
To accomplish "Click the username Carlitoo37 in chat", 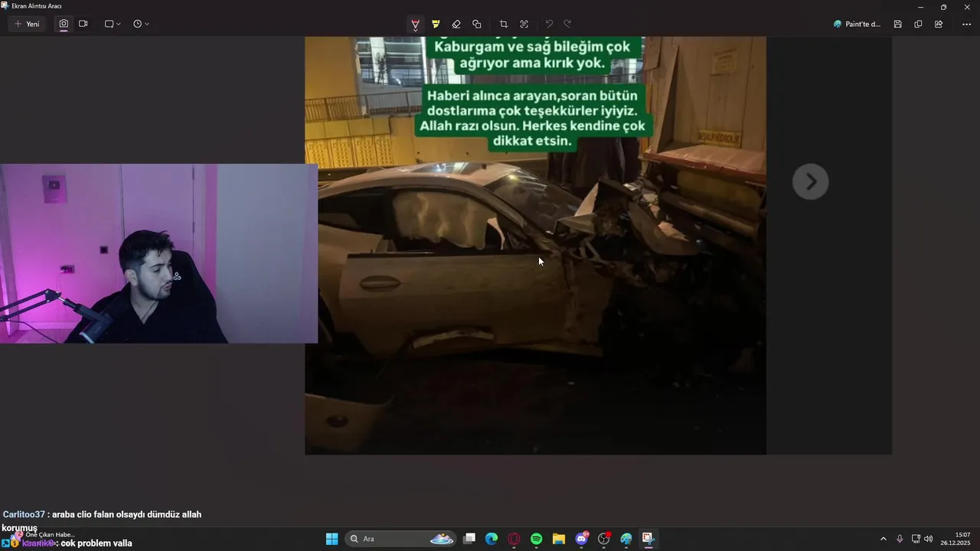I will click(24, 514).
